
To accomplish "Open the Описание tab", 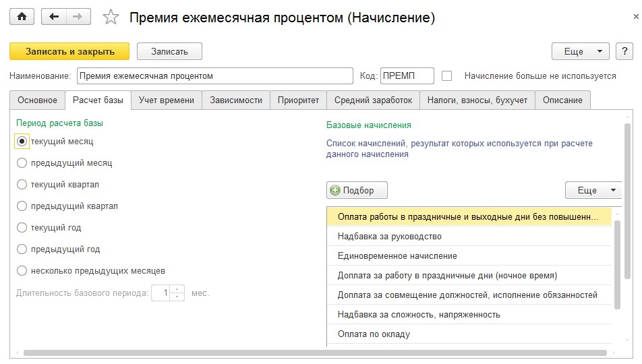I will tap(562, 100).
